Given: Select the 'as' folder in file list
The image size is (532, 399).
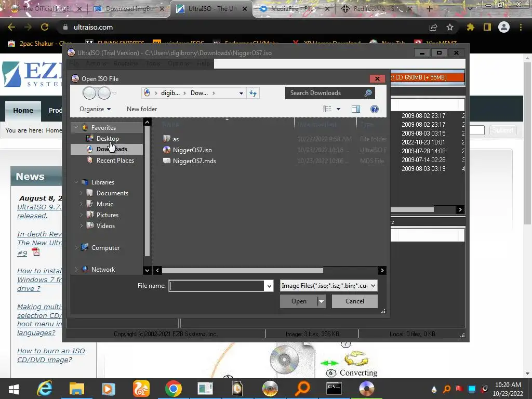Looking at the screenshot, I should [x=176, y=139].
